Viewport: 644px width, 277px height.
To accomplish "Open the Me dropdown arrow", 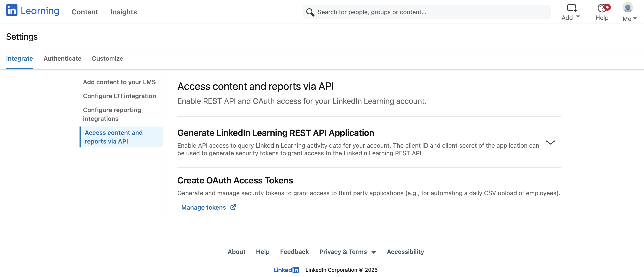I will [x=635, y=19].
